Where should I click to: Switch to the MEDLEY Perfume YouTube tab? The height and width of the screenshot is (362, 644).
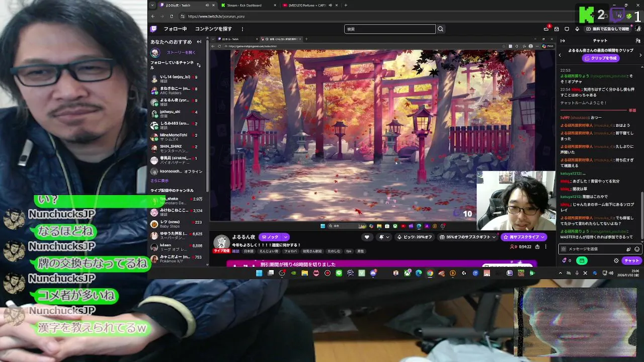coord(310,5)
